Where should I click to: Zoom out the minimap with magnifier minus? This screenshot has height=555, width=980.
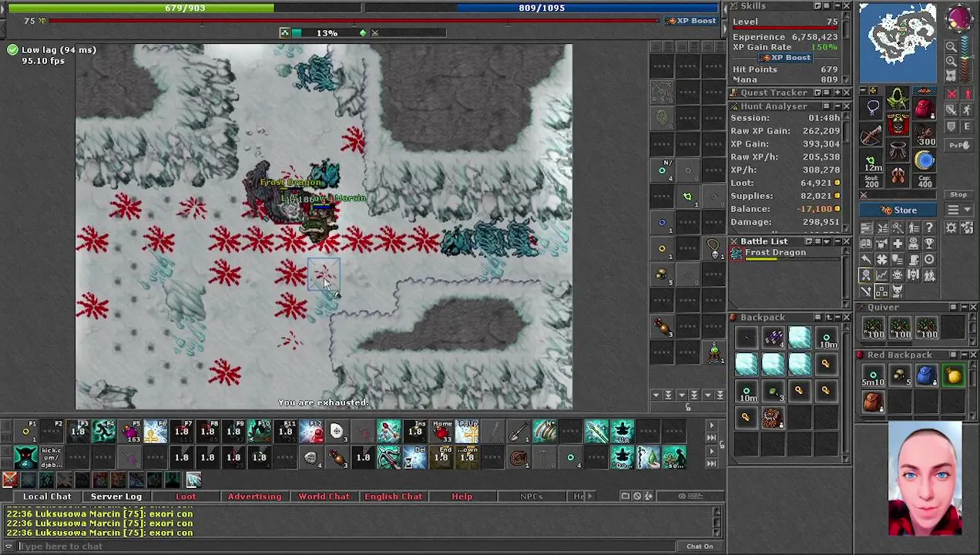[x=951, y=47]
